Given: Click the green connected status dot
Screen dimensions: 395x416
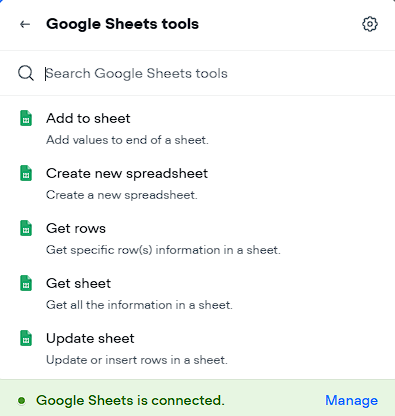Looking at the screenshot, I should pyautogui.click(x=22, y=400).
